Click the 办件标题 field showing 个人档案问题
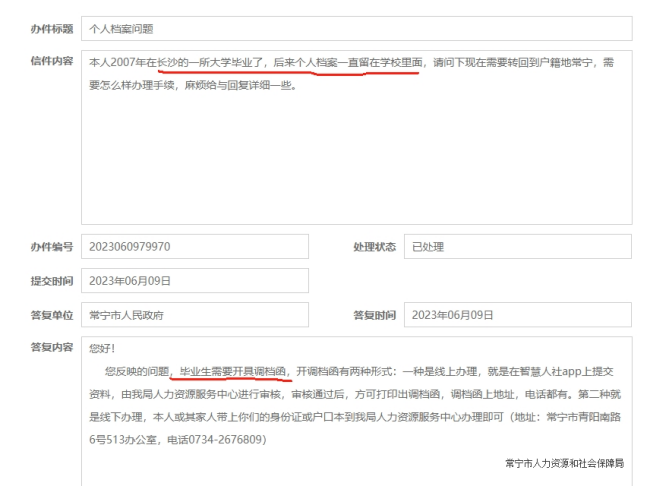The width and height of the screenshot is (650, 486). (357, 29)
